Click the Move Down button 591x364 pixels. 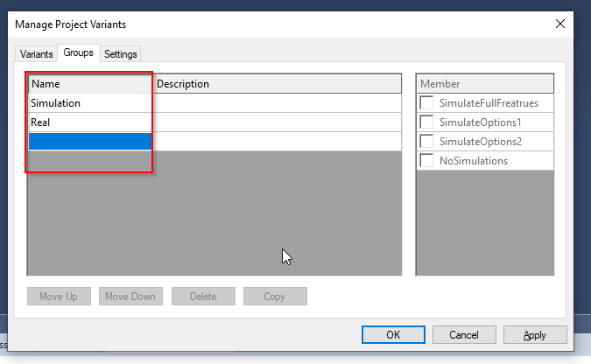point(130,297)
